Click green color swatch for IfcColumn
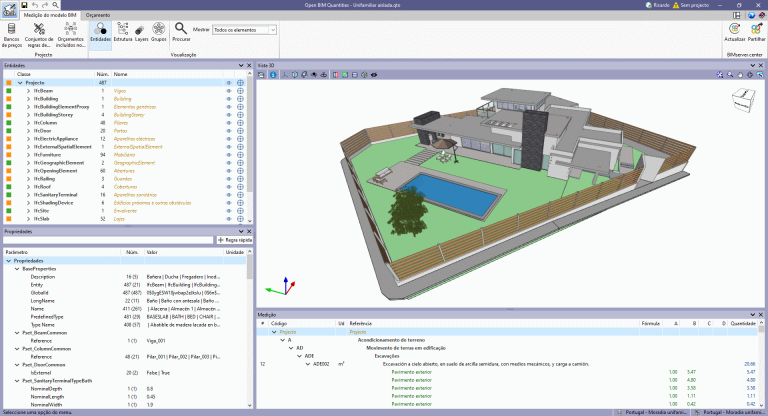The width and height of the screenshot is (768, 416). coord(9,123)
